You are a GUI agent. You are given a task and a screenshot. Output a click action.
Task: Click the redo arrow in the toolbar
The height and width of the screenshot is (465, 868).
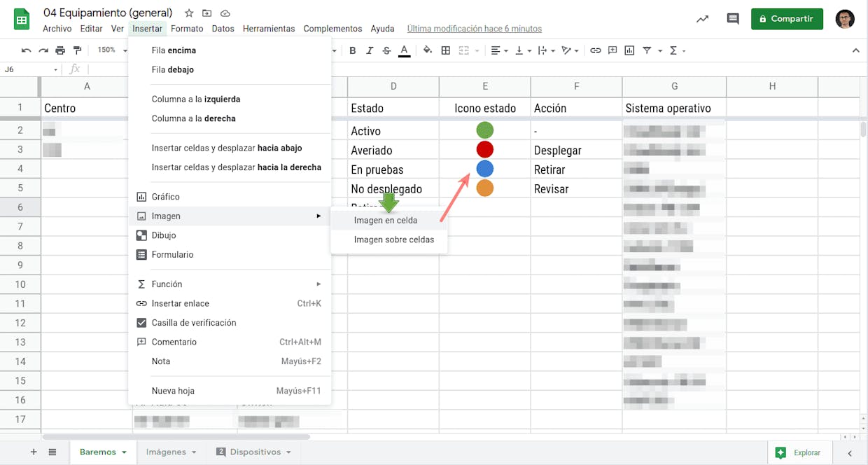click(43, 50)
